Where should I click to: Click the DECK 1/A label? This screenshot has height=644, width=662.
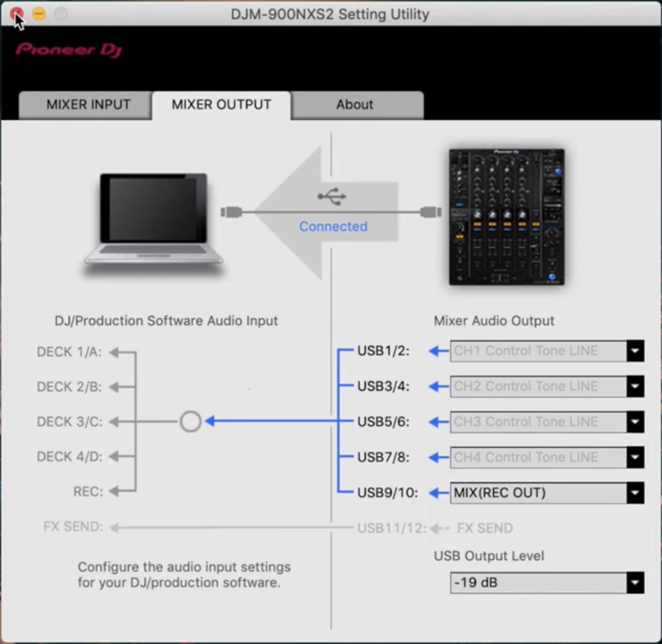point(69,352)
